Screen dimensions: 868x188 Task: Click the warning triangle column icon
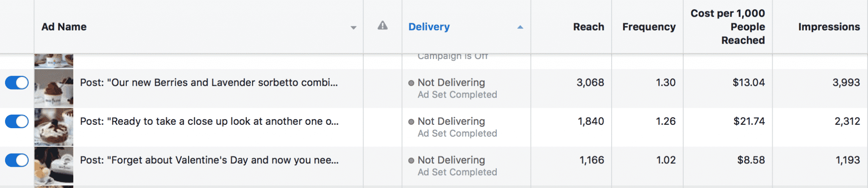click(383, 25)
